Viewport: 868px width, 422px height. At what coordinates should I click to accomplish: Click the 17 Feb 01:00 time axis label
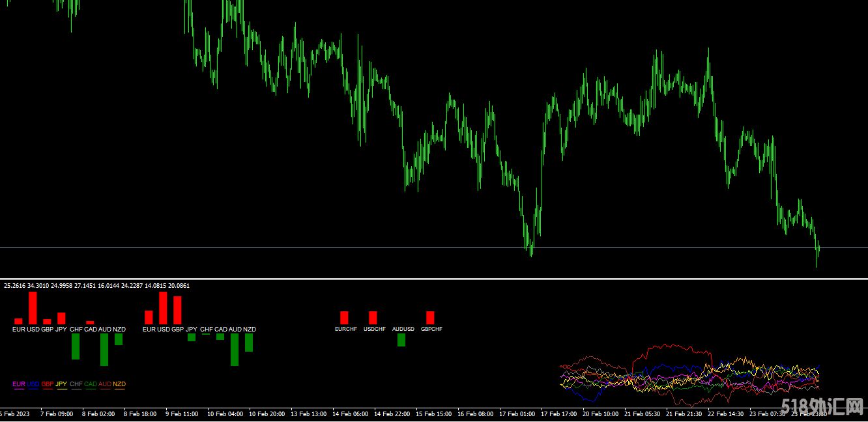pyautogui.click(x=517, y=414)
